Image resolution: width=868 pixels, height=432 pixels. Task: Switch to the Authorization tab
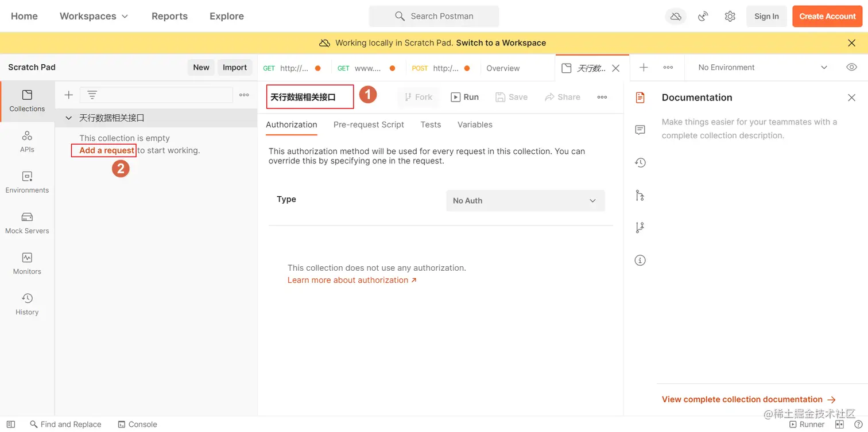point(292,124)
